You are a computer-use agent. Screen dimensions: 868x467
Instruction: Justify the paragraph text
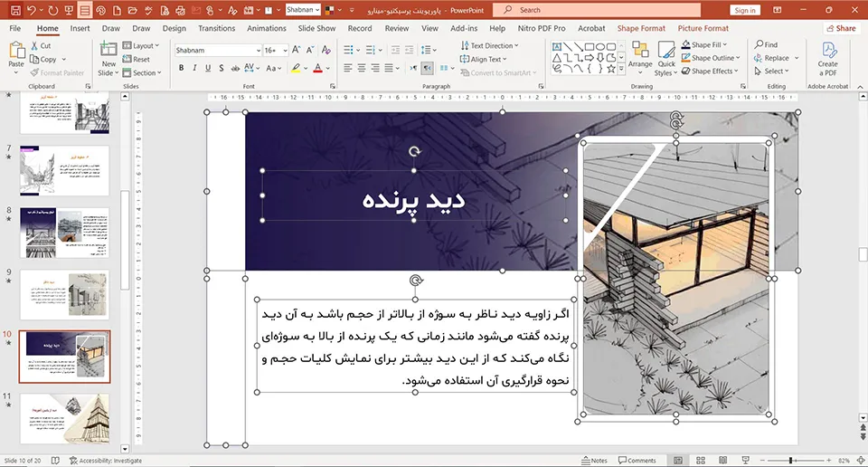pyautogui.click(x=389, y=68)
